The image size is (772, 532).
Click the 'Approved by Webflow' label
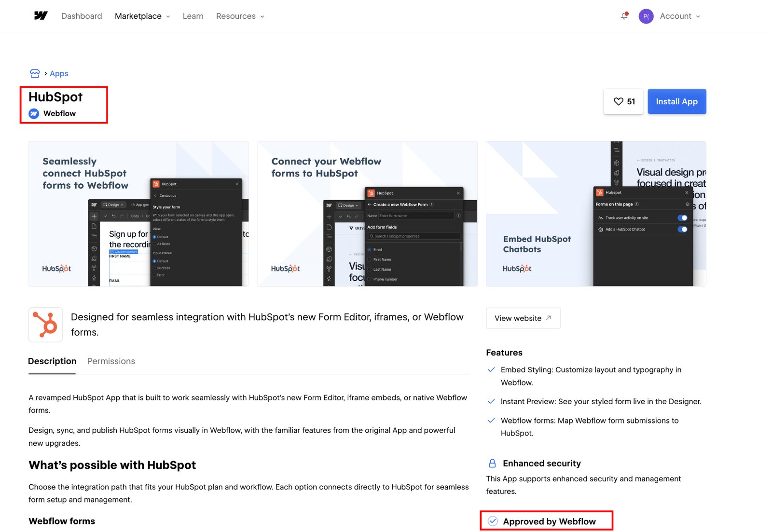(x=549, y=521)
